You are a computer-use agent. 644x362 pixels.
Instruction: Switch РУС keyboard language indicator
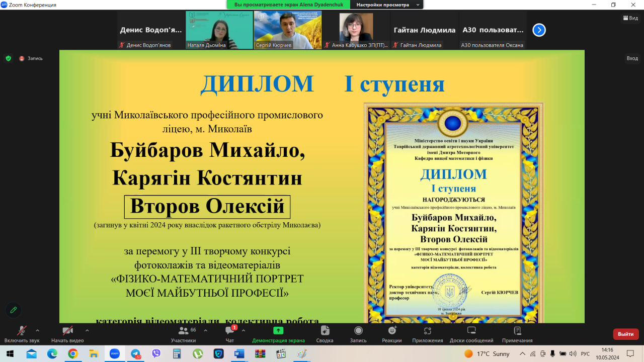coord(585,354)
